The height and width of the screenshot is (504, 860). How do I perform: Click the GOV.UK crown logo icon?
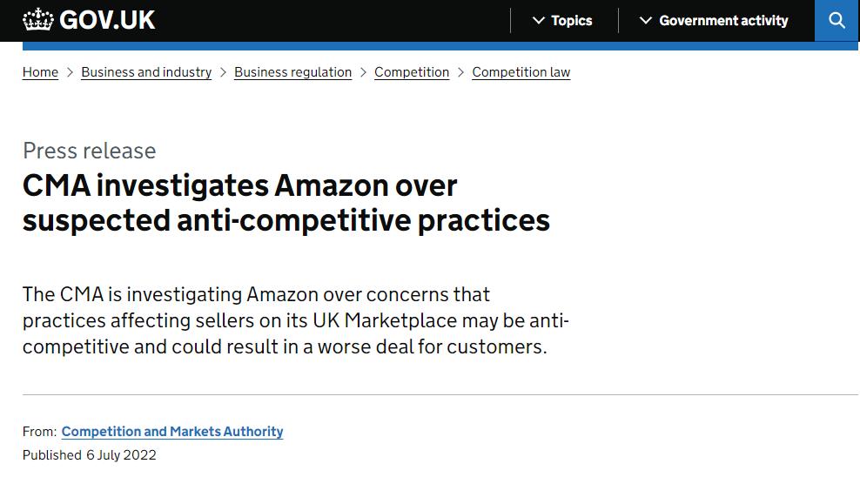(x=37, y=19)
